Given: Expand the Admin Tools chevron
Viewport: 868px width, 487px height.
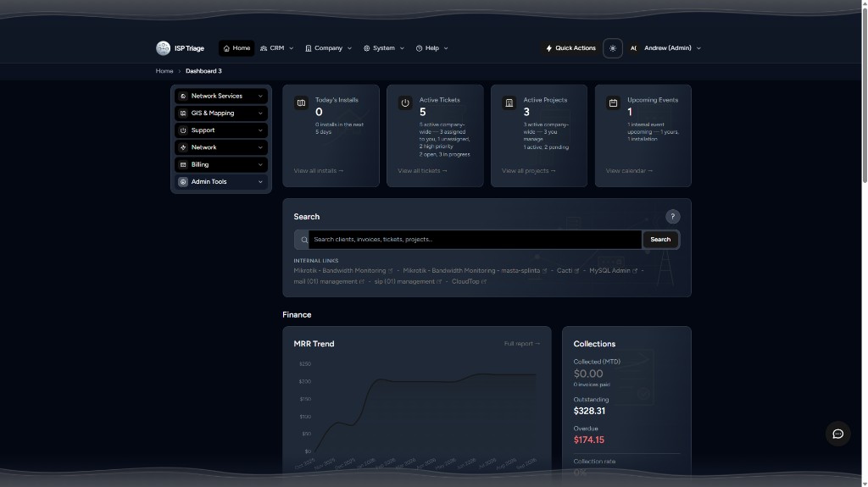Looking at the screenshot, I should coord(260,182).
